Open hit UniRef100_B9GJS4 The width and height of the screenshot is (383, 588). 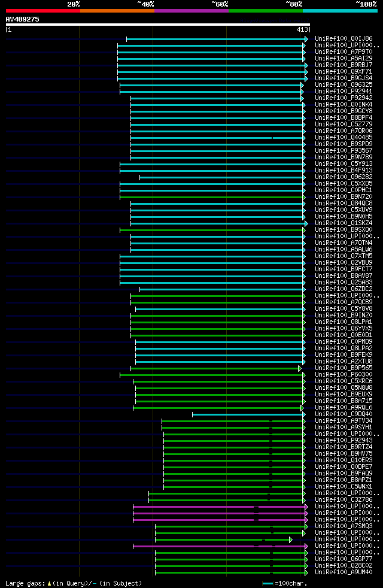tap(344, 78)
